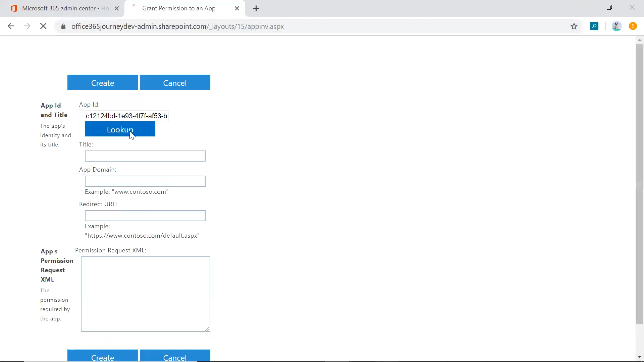Click the top Cancel button
The width and height of the screenshot is (644, 362).
tap(175, 82)
